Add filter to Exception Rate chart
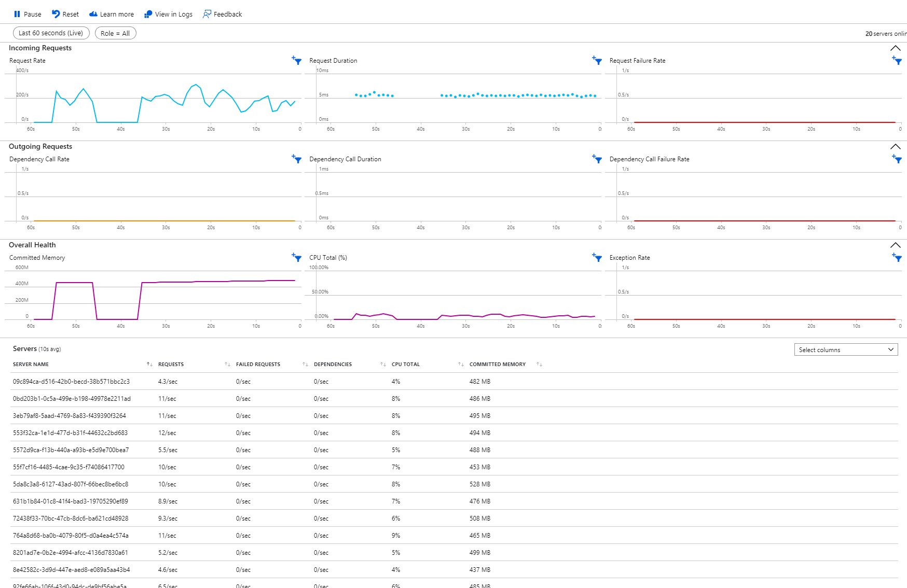This screenshot has height=588, width=907. 897,258
